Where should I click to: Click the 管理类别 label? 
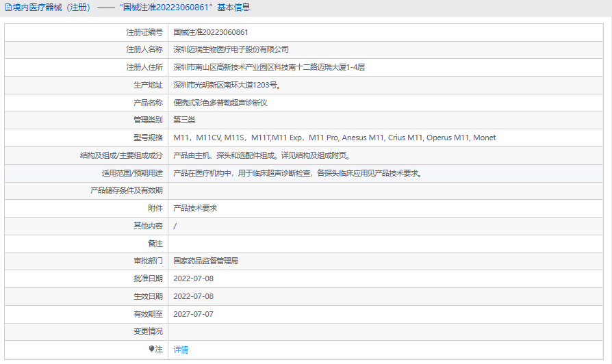[148, 120]
